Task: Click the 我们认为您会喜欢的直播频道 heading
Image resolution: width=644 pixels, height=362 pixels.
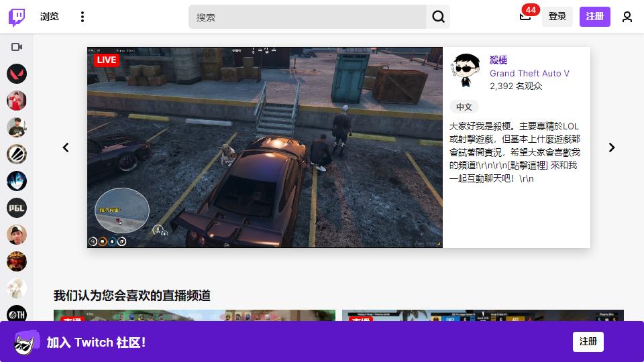Action: point(132,296)
